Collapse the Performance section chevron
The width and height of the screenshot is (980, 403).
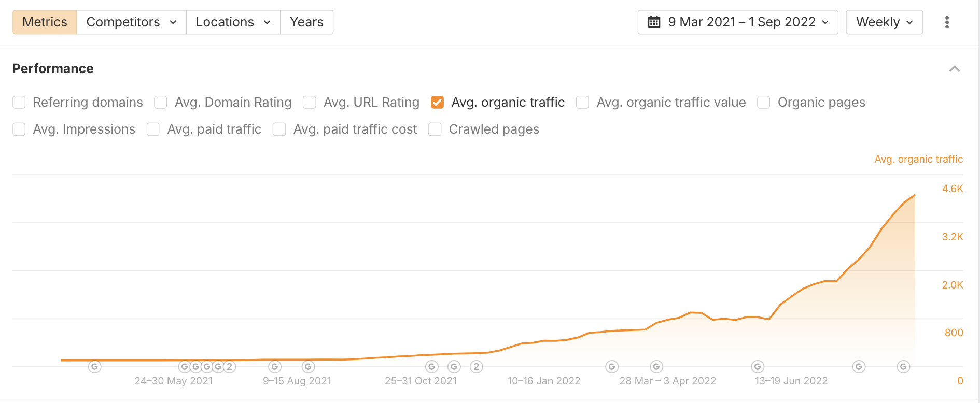click(954, 69)
